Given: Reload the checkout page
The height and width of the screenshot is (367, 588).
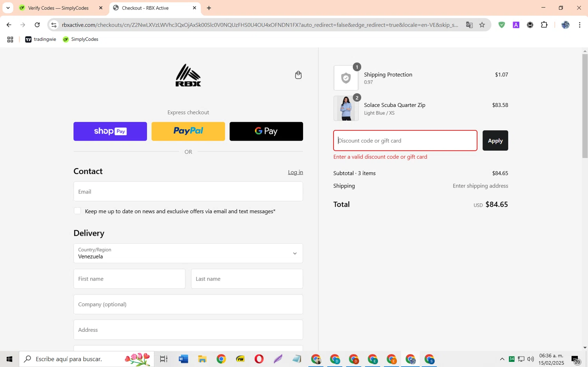Looking at the screenshot, I should pos(37,25).
